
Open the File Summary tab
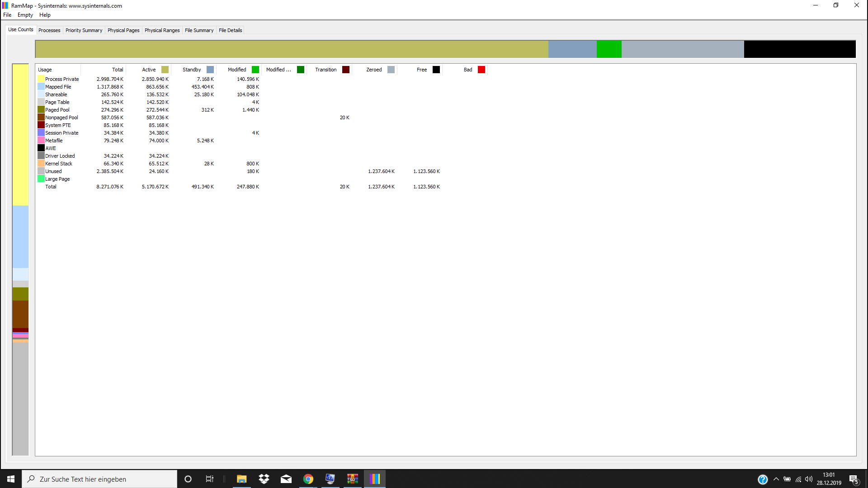coord(199,30)
